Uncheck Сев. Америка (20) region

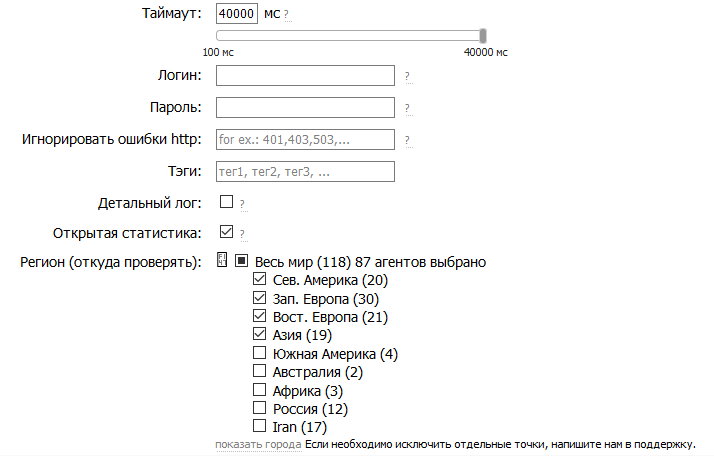[x=260, y=279]
